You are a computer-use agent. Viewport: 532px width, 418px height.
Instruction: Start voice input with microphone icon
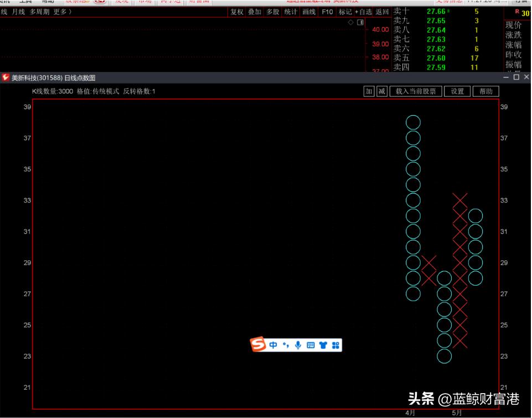[x=298, y=345]
